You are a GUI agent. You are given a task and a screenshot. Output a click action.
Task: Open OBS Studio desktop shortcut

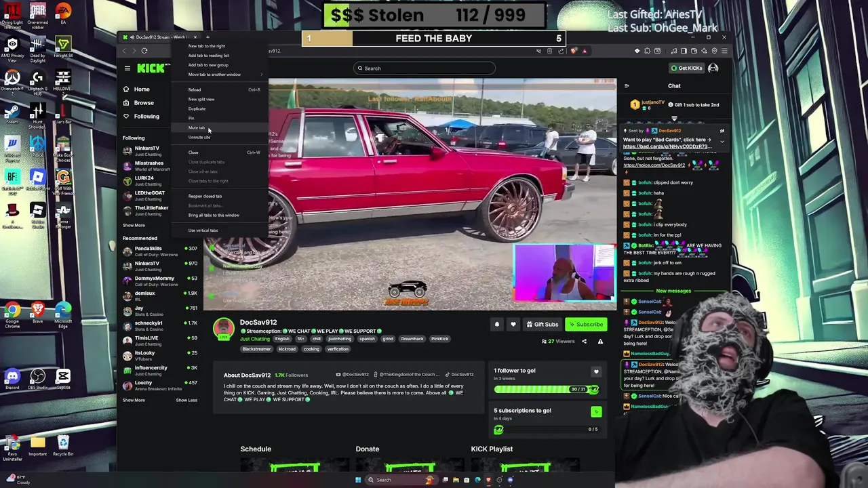(37, 380)
